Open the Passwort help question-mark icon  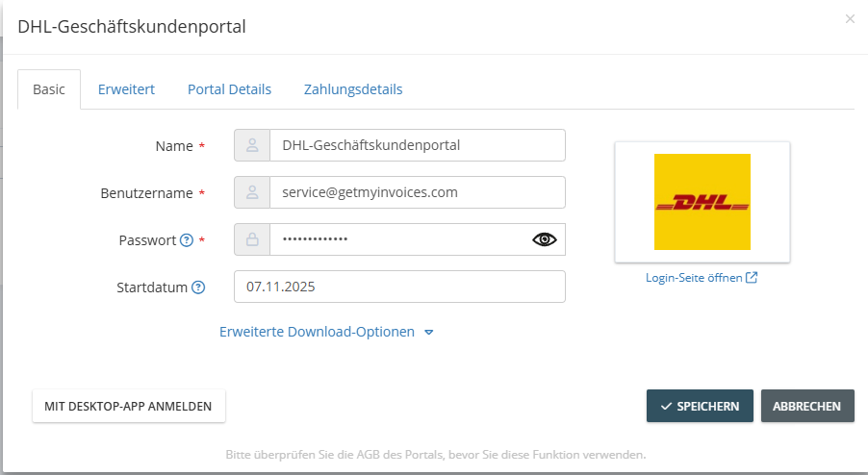tap(187, 240)
